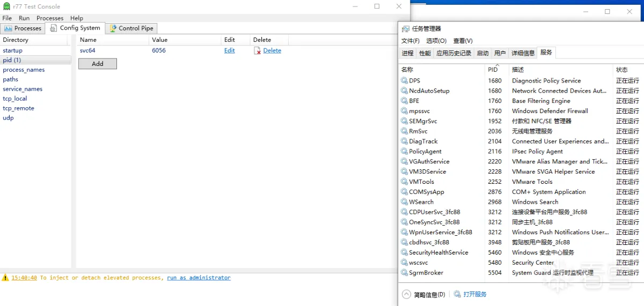The width and height of the screenshot is (644, 306).
Task: Click the SgrmBroker service gear icon
Action: pos(405,273)
